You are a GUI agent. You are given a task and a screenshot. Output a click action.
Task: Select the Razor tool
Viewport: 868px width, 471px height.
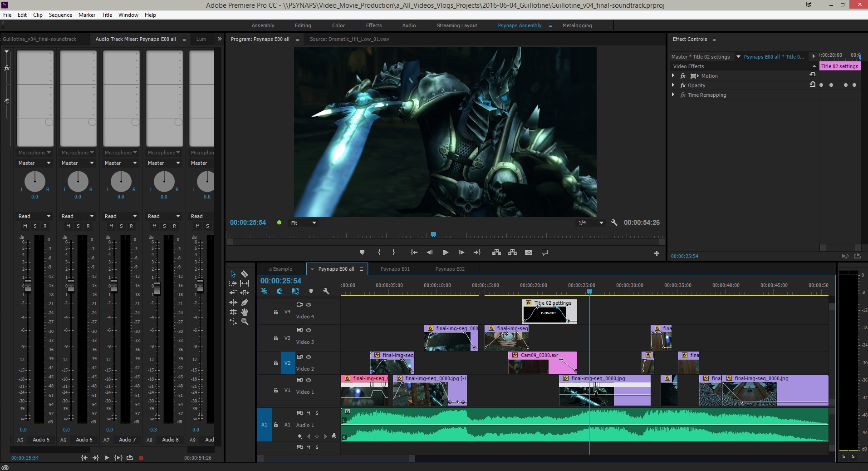(x=245, y=274)
